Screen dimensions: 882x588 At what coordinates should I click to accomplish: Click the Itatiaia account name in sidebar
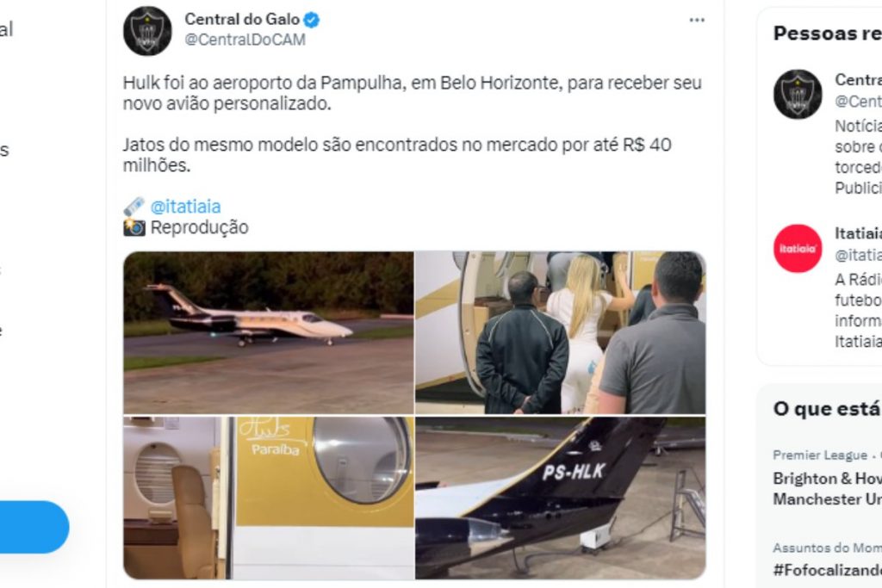coord(859,233)
